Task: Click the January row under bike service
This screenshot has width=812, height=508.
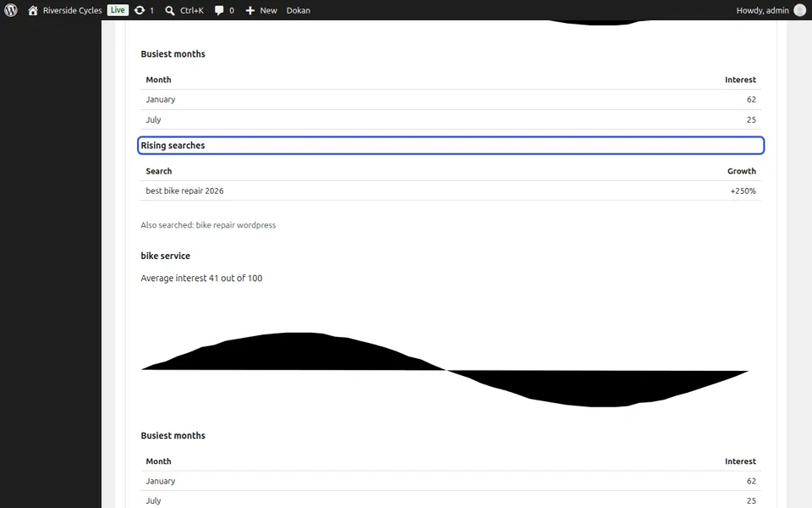Action: (451, 481)
